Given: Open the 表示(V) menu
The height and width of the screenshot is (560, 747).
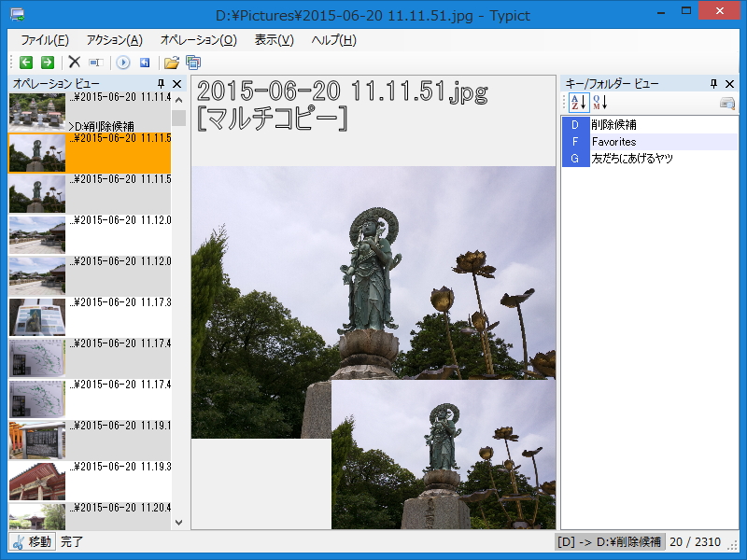Looking at the screenshot, I should pyautogui.click(x=274, y=40).
